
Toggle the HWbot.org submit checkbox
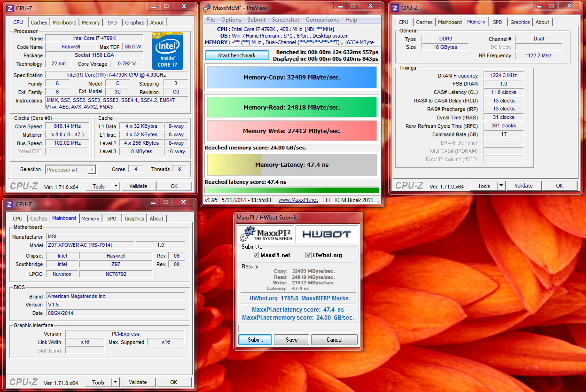click(309, 255)
